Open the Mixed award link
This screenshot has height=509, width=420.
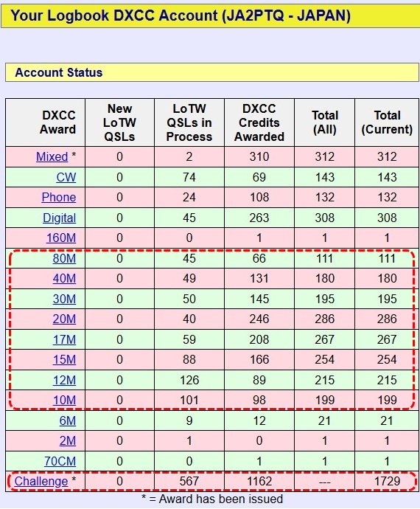point(52,157)
